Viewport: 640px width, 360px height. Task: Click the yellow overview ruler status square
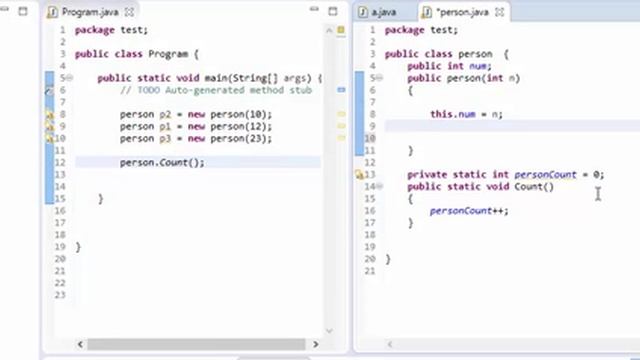[341, 30]
